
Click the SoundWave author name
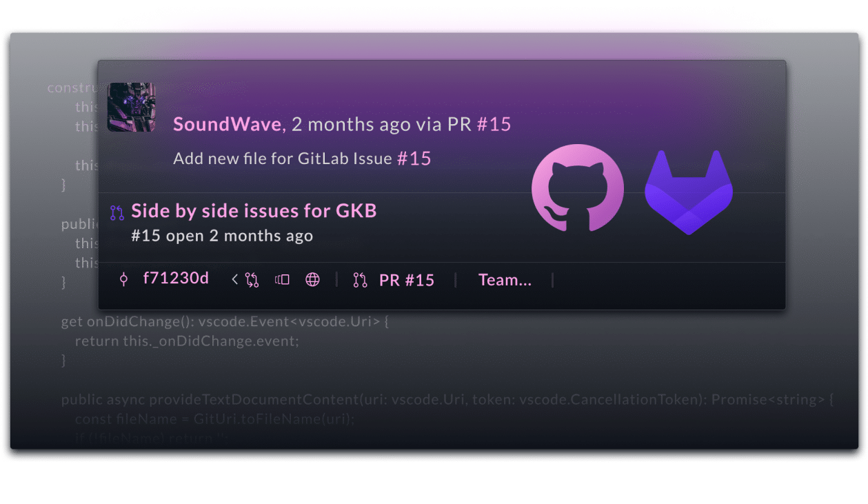coord(228,124)
